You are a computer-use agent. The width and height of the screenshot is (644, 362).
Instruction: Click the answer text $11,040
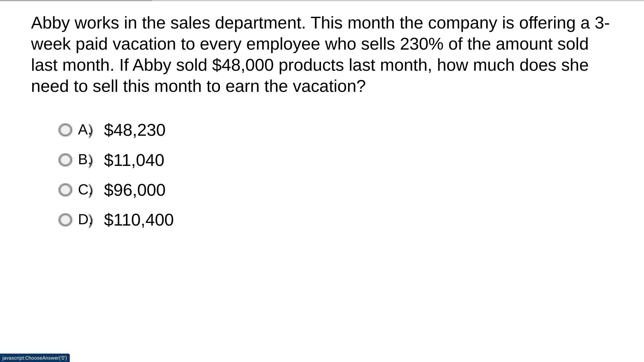tap(134, 160)
